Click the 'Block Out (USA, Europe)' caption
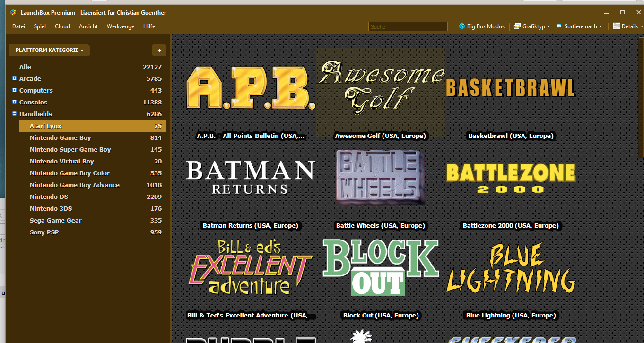This screenshot has width=644, height=343. click(x=381, y=316)
